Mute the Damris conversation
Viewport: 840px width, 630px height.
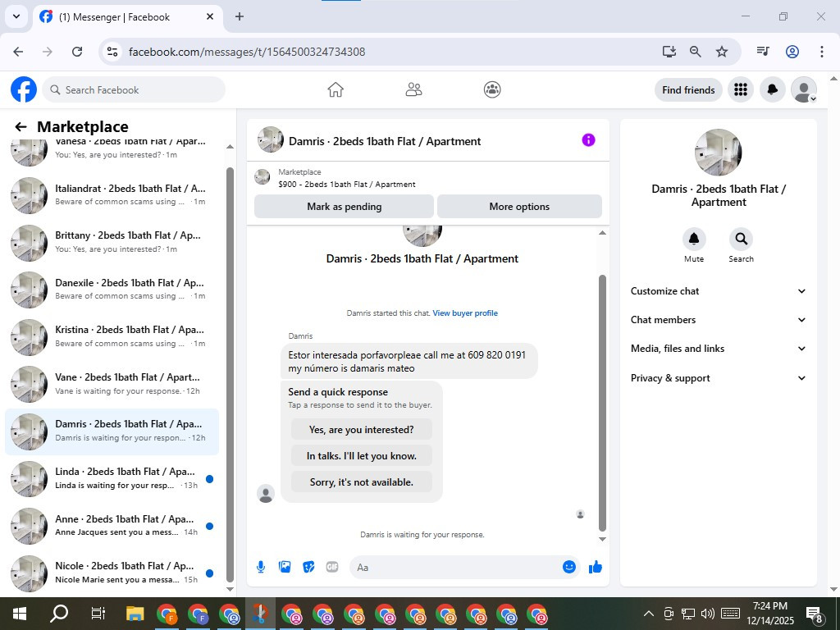tap(694, 239)
